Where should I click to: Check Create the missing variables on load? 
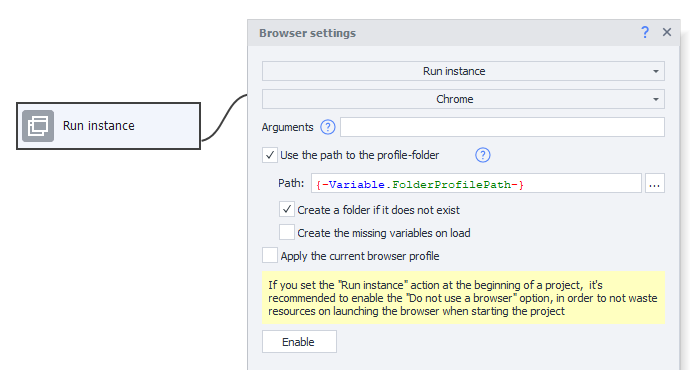[287, 232]
